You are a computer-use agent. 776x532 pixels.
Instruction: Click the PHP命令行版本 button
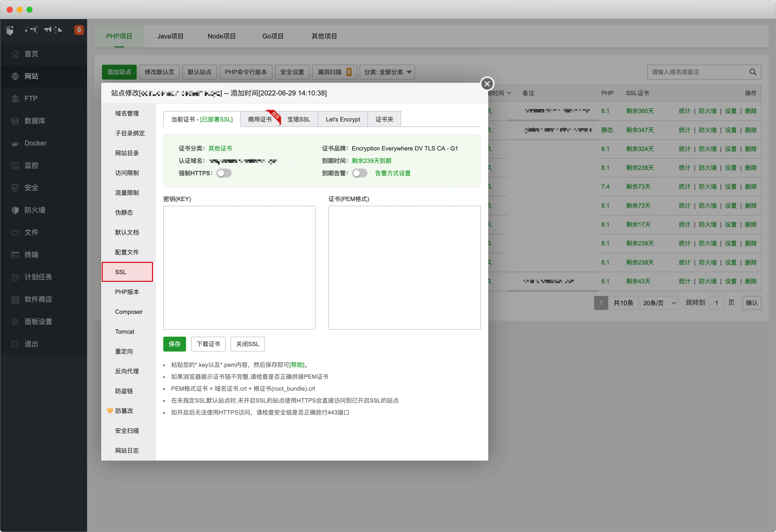[x=246, y=72]
